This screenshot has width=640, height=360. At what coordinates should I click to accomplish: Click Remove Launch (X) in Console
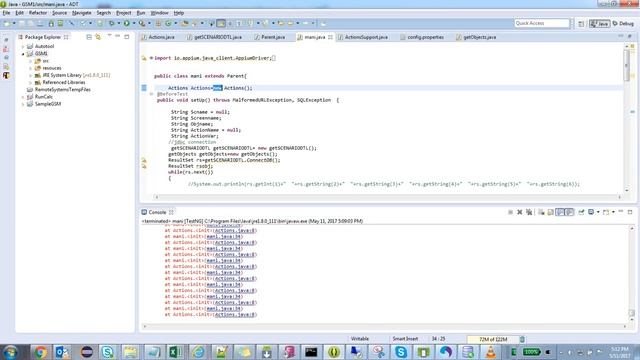(x=520, y=212)
